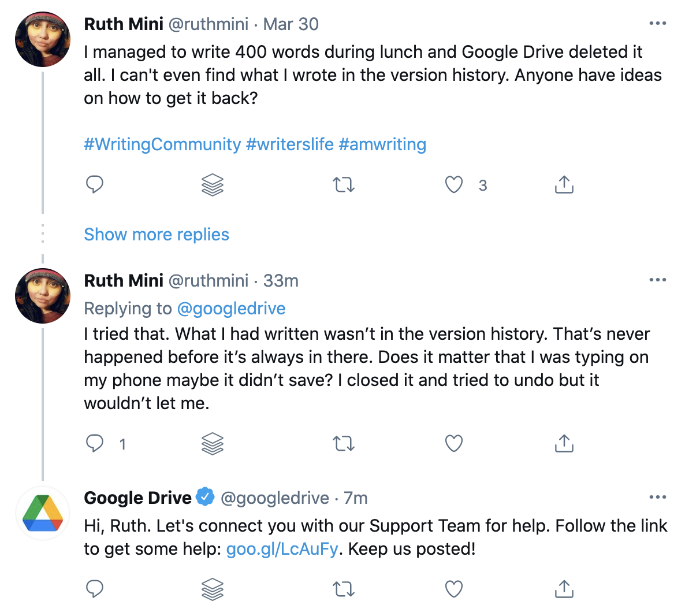685x616 pixels.
Task: Like Ruth's first tweet showing 3 likes
Action: (454, 184)
